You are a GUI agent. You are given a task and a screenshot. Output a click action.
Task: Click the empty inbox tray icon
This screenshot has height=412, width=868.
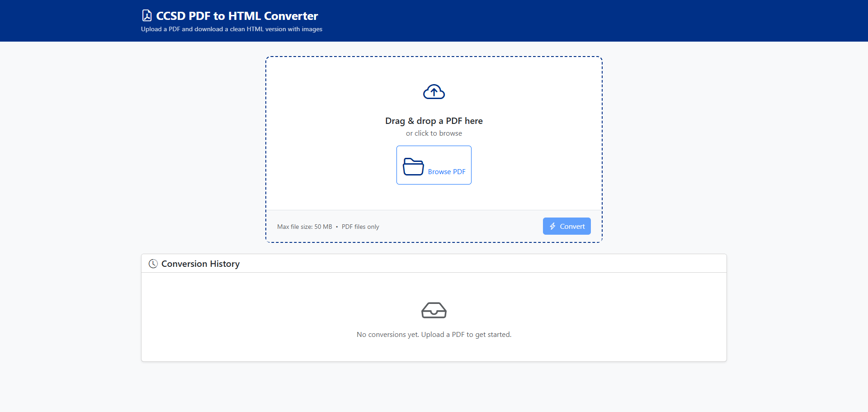pyautogui.click(x=434, y=310)
